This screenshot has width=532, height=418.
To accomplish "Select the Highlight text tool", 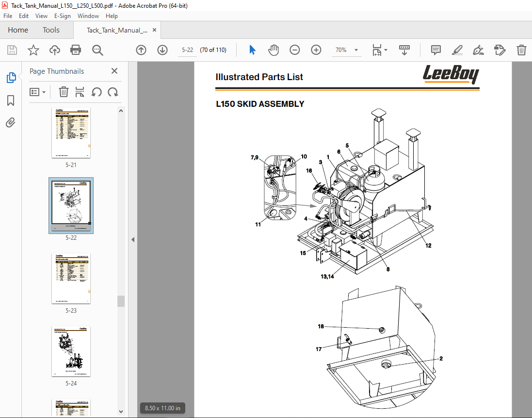I will [457, 50].
